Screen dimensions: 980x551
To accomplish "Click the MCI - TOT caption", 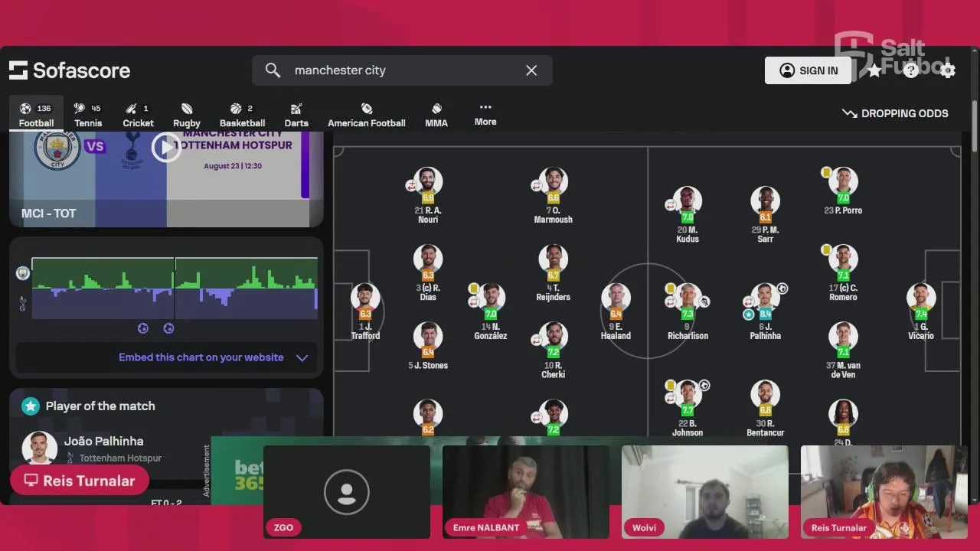I will click(x=49, y=214).
